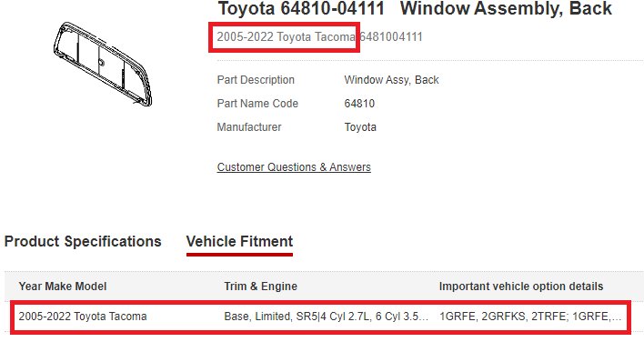This screenshot has height=342, width=644.
Task: Click the Toyota manufacturer value
Action: [x=360, y=126]
